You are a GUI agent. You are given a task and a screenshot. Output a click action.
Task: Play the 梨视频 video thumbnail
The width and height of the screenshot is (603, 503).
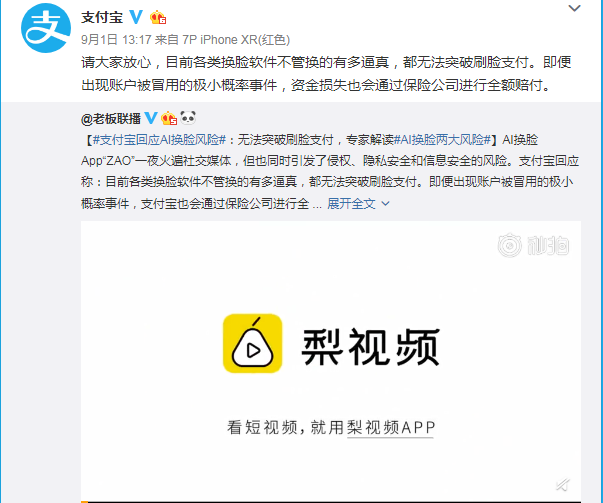click(331, 361)
